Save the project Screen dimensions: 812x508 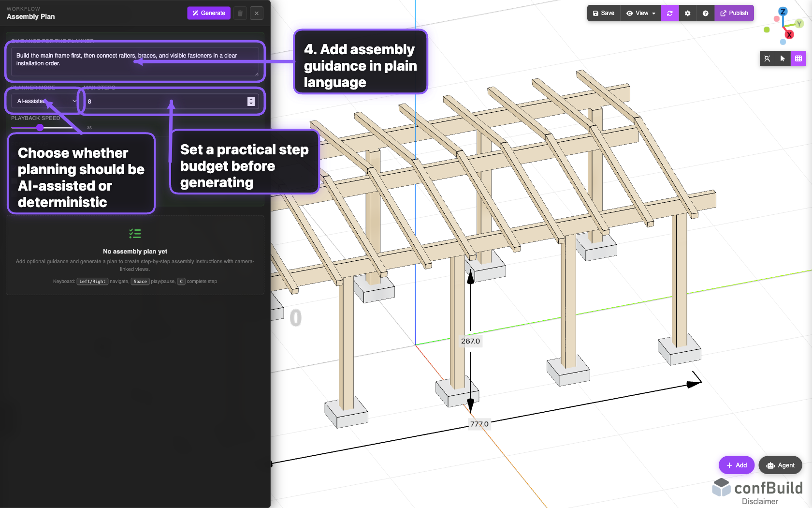click(603, 13)
